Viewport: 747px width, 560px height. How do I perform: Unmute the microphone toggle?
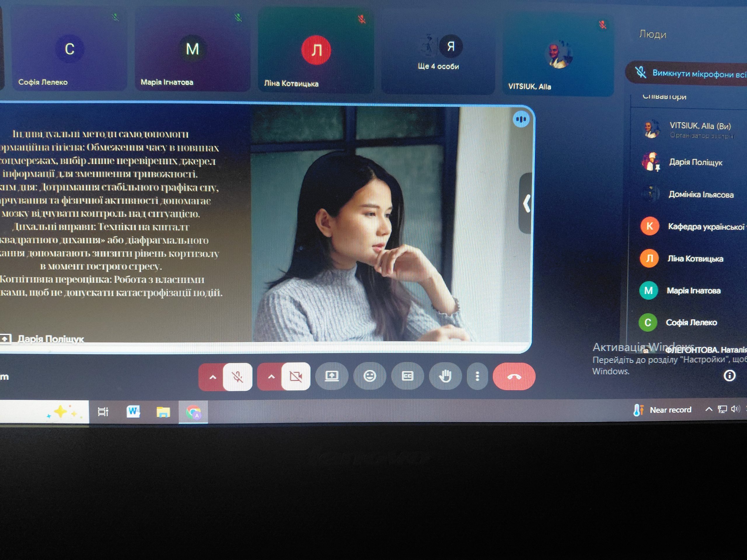coord(238,377)
